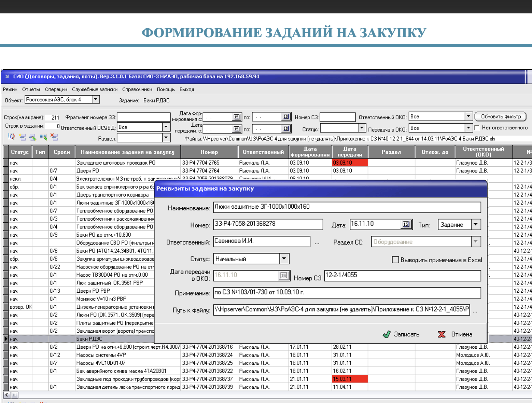
Task: Open calendar for 'Дата передачи по' filter
Action: 286,128
